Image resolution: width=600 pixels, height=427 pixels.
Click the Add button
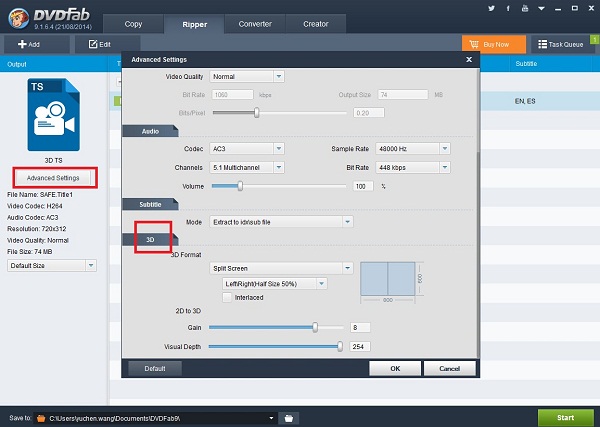pos(37,44)
